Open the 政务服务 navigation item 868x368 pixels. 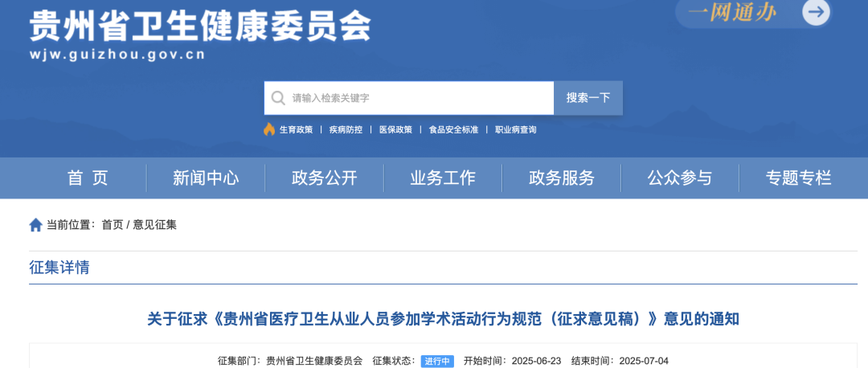(561, 178)
